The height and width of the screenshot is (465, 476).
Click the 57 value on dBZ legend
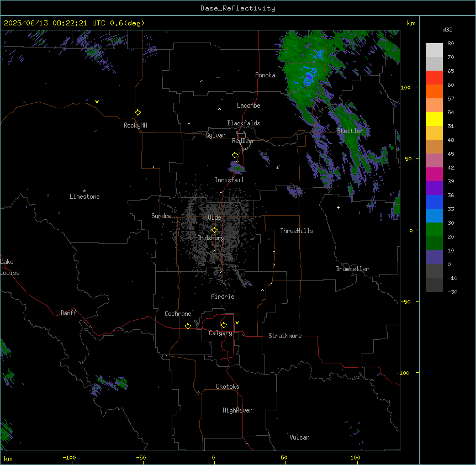pyautogui.click(x=451, y=99)
